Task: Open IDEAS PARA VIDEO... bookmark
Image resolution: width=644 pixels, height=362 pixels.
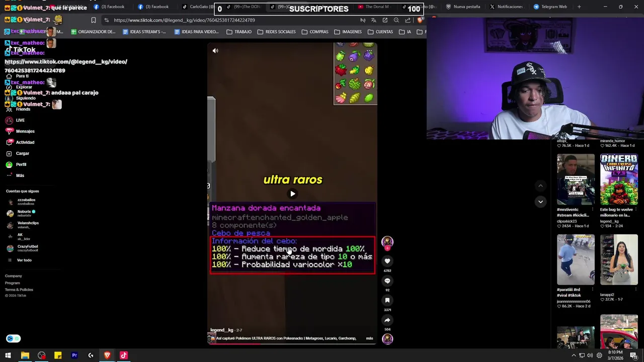Action: (196, 32)
